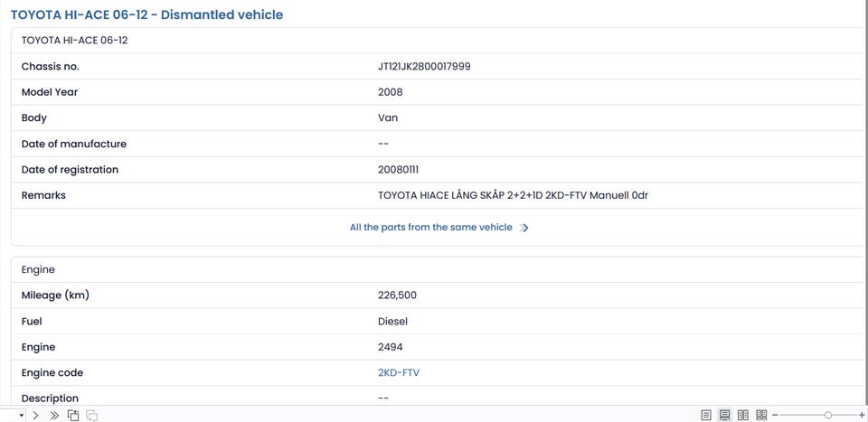Click the zoom slider handle
The height and width of the screenshot is (422, 868).
coord(828,416)
